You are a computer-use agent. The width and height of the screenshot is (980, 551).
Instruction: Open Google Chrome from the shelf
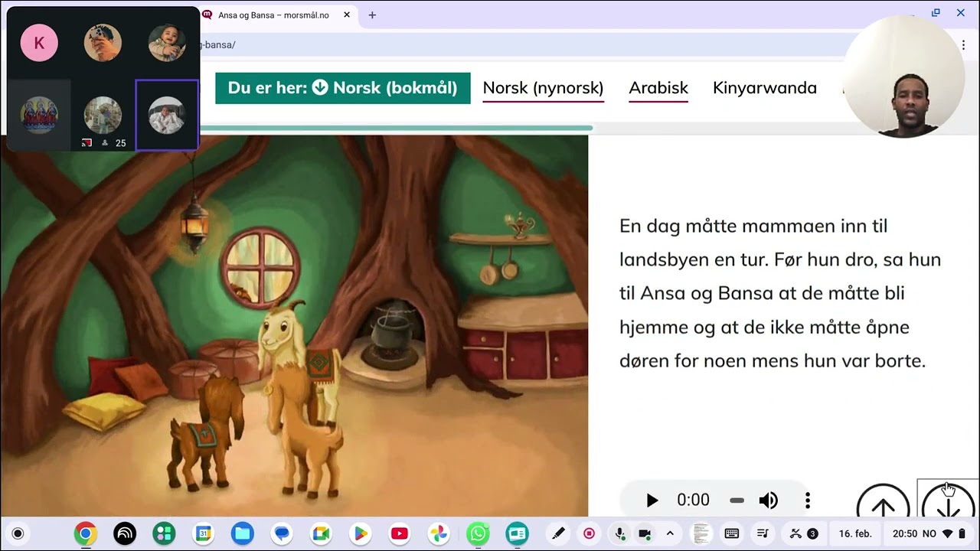[85, 533]
